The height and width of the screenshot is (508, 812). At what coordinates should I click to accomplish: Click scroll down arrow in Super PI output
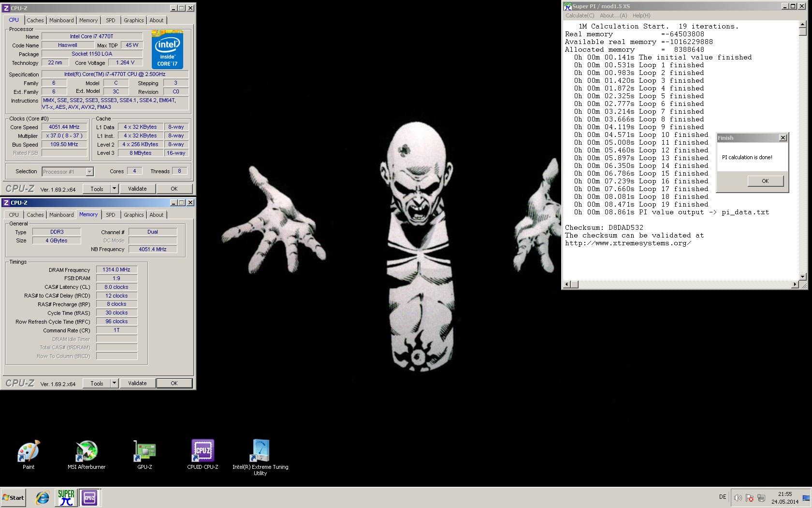(x=803, y=277)
